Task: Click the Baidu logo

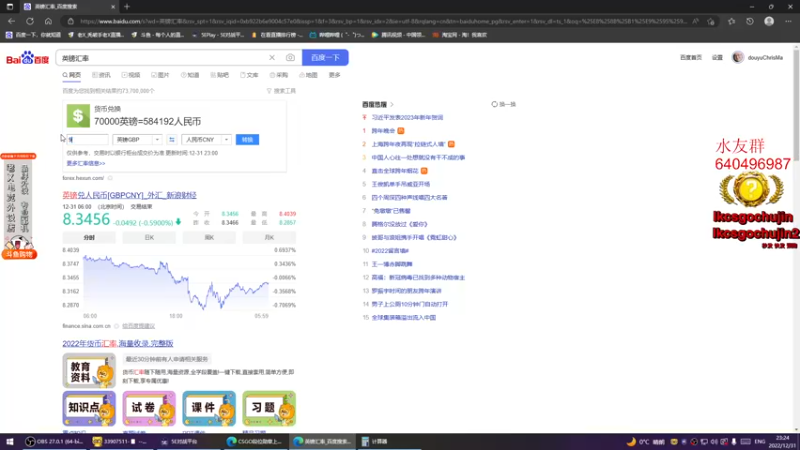Action: [27, 58]
